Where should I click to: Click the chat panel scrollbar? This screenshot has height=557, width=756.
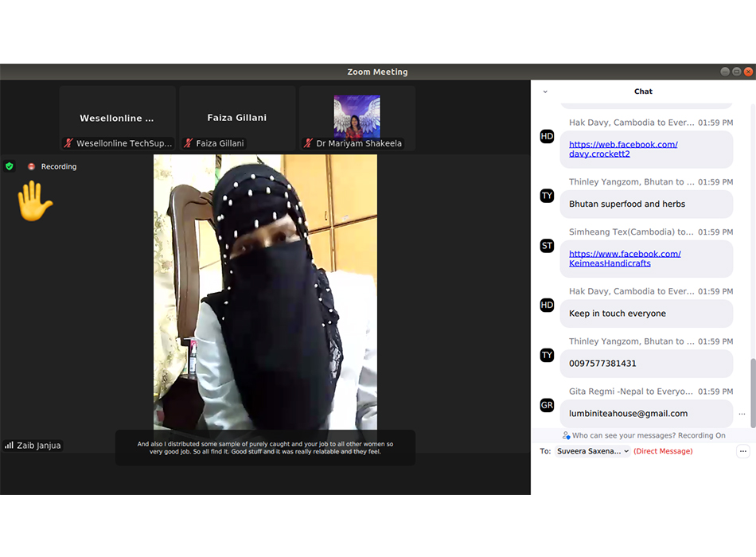pos(753,393)
